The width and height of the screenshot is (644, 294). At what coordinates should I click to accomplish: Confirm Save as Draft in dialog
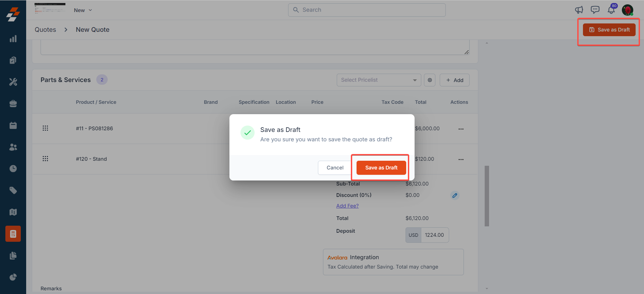[x=381, y=168]
